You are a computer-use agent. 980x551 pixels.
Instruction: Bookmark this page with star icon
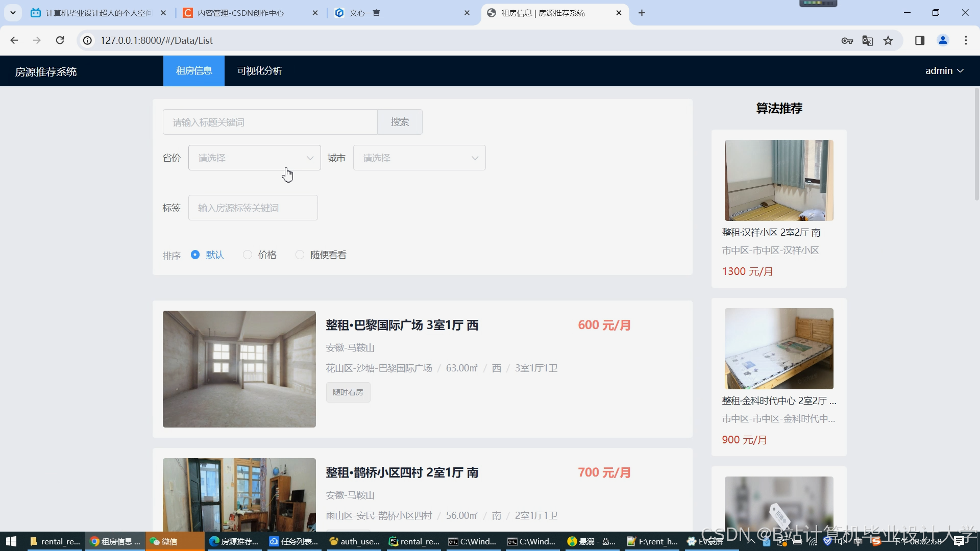[x=888, y=41]
